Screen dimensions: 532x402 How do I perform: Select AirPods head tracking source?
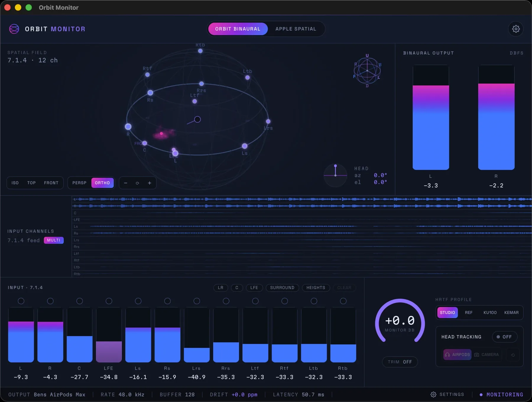(x=457, y=354)
